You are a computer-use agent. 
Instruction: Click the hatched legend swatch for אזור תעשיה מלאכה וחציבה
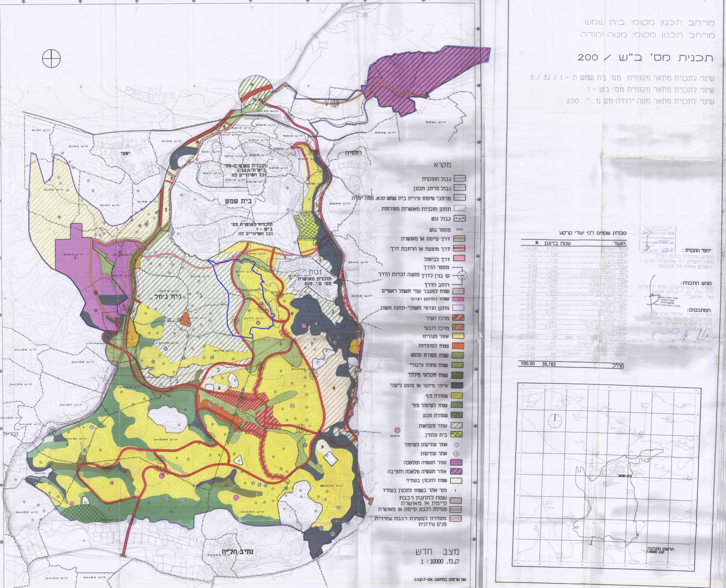pyautogui.click(x=456, y=471)
